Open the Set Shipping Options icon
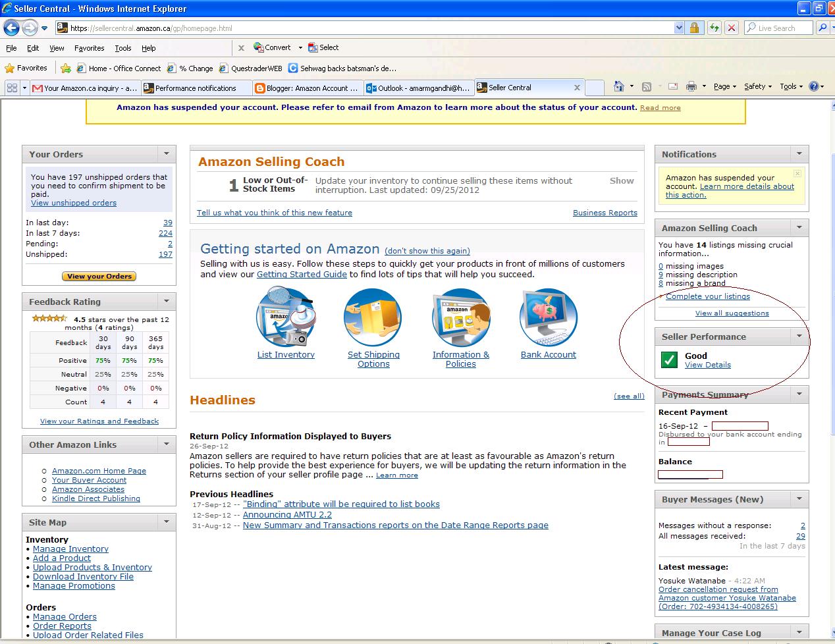Image resolution: width=835 pixels, height=644 pixels. coord(373,317)
